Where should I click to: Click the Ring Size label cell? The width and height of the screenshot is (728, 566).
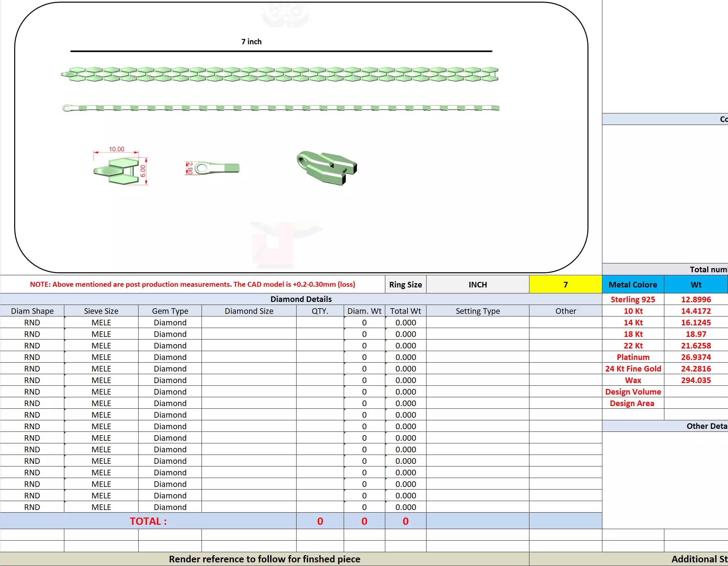(405, 284)
